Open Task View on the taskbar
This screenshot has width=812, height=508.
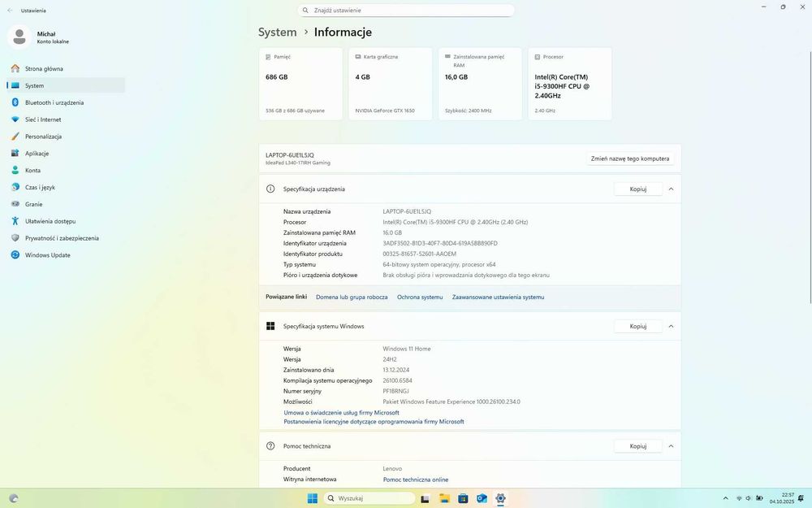[x=425, y=498]
